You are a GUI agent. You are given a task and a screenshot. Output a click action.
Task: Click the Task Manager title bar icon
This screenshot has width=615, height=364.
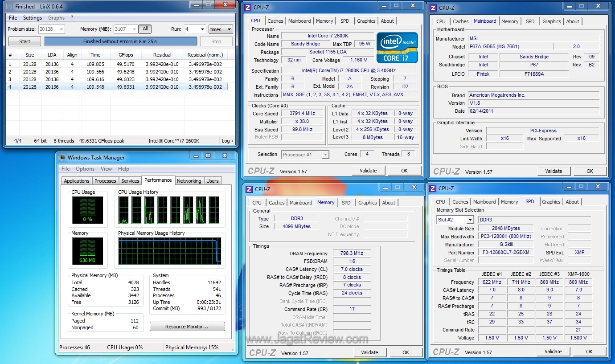[x=62, y=157]
